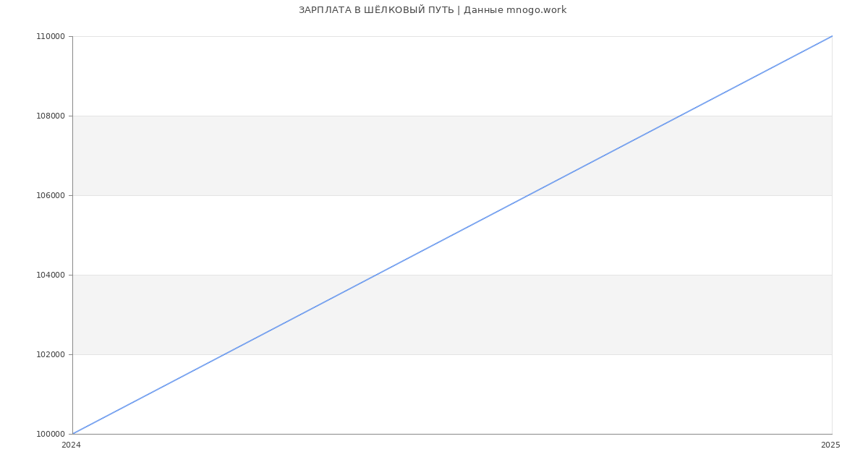868x470 pixels.
Task: Click the 110000 y-axis label
Action: pos(51,36)
